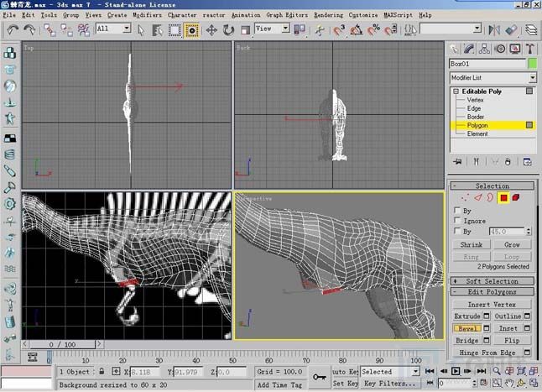Expand the Soft Selection rollout

pos(492,281)
